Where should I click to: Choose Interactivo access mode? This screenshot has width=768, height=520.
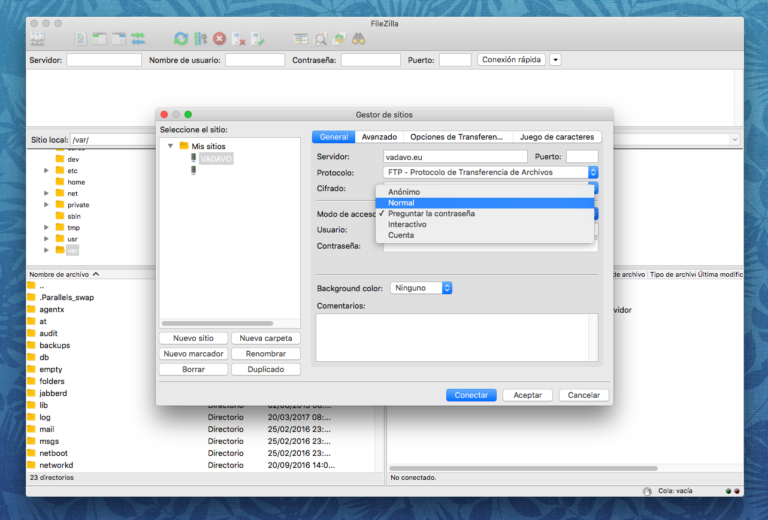point(484,224)
